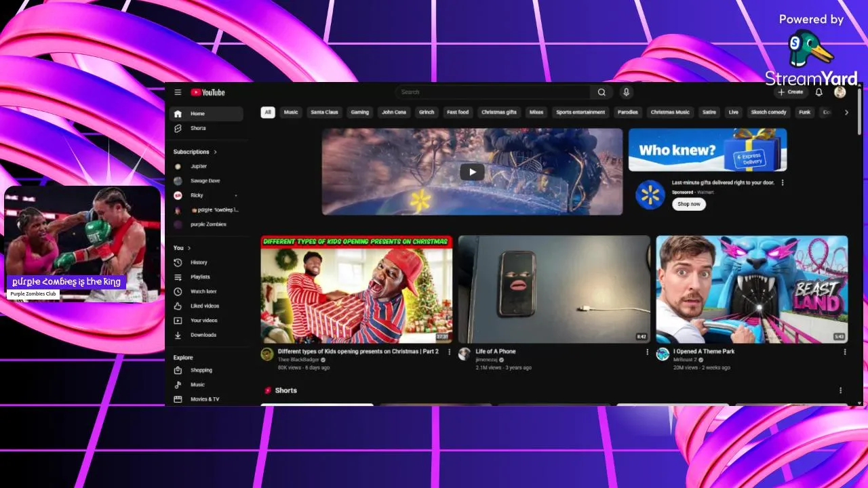Select the Live filter chip

click(734, 113)
